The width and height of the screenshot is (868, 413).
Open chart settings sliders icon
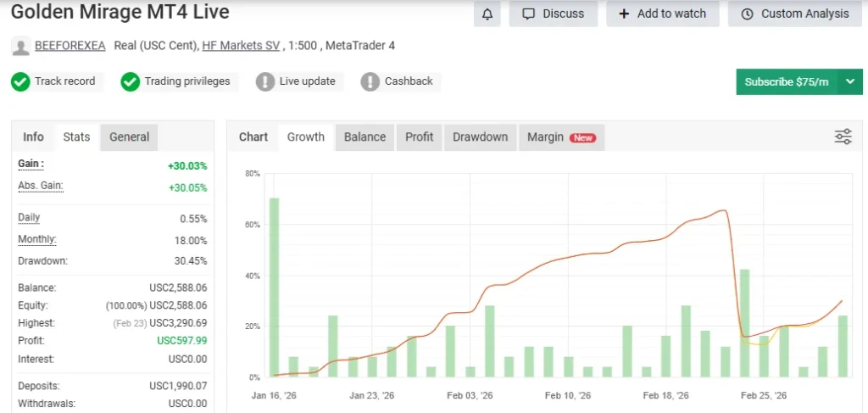click(843, 137)
